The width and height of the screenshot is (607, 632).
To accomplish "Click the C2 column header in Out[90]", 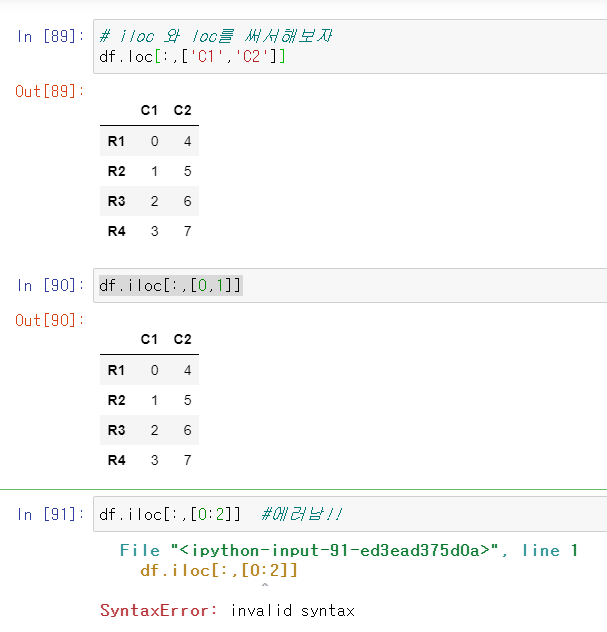I will point(183,339).
